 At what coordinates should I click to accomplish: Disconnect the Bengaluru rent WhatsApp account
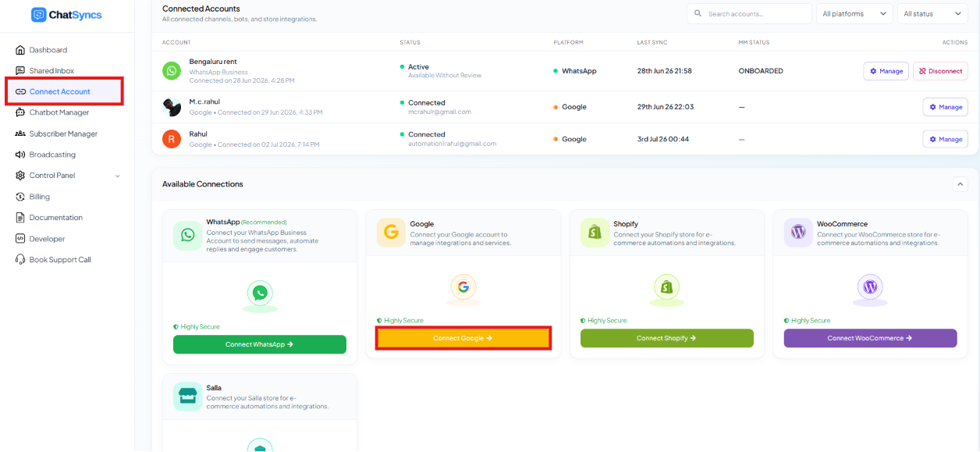click(940, 71)
